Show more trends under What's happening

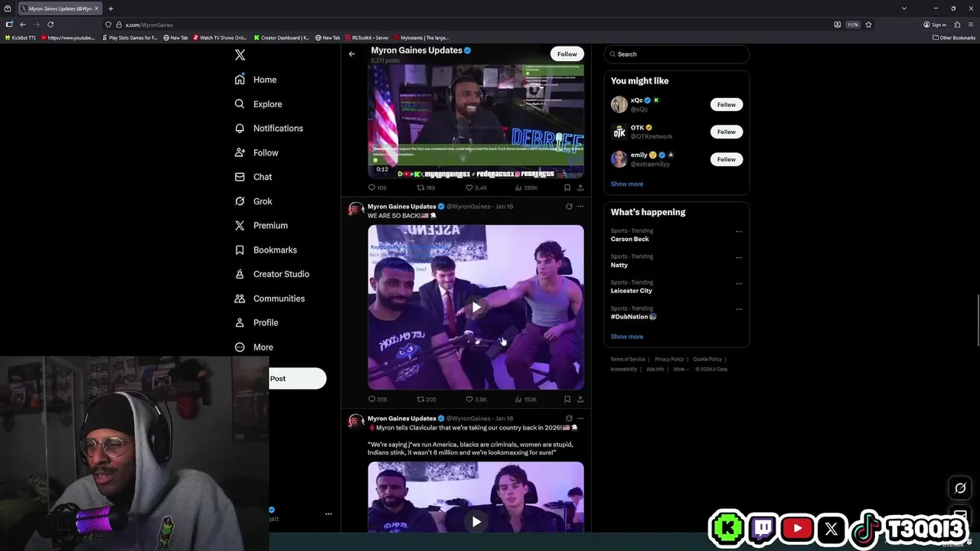(627, 337)
